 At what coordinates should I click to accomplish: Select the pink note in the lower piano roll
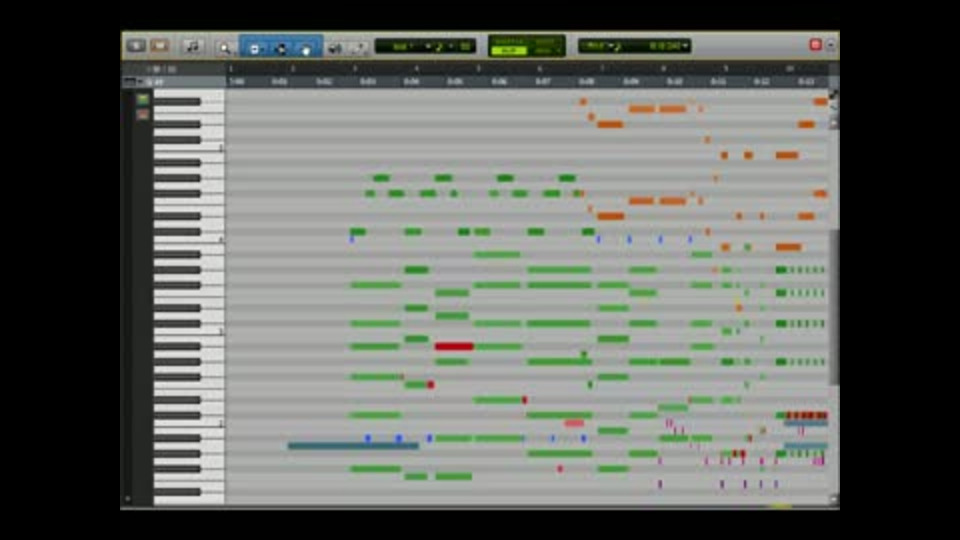pos(574,423)
